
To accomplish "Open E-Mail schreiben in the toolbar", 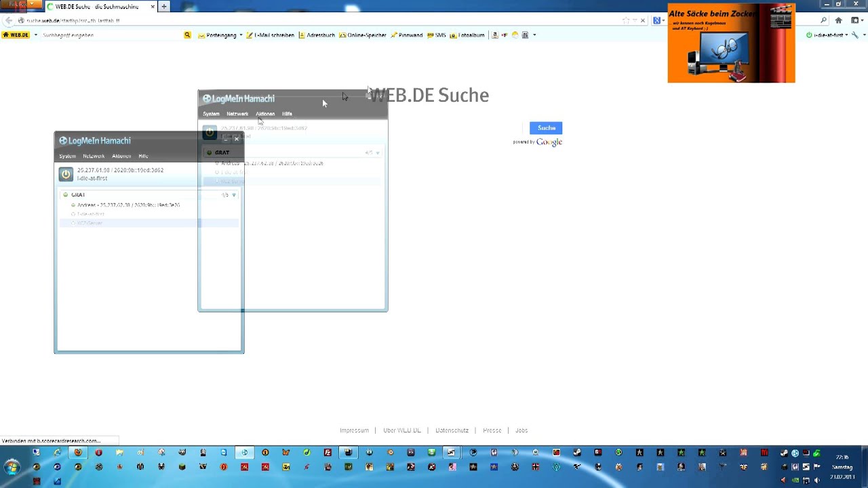I will (x=270, y=35).
